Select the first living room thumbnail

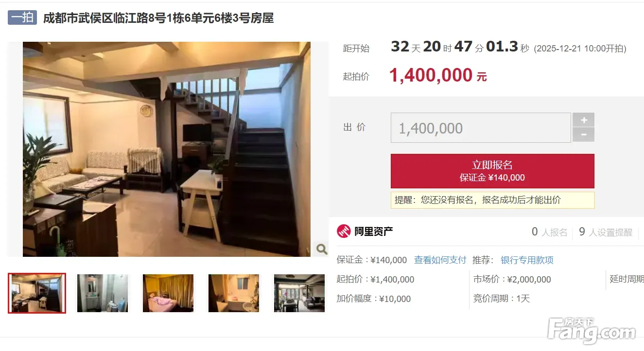37,293
